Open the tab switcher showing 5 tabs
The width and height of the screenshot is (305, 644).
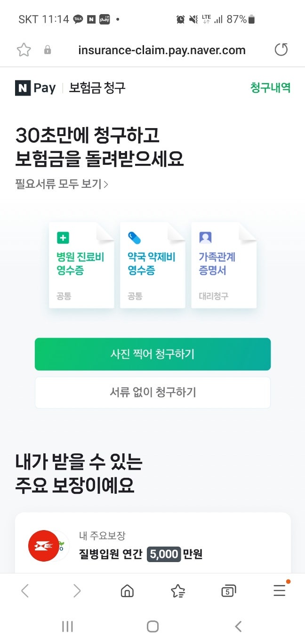click(x=229, y=591)
